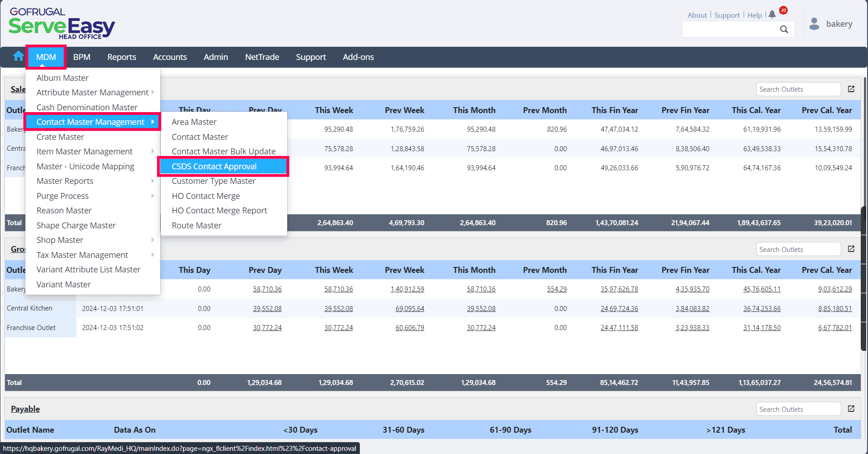Click the Support link at top right
This screenshot has width=868, height=454.
(727, 15)
